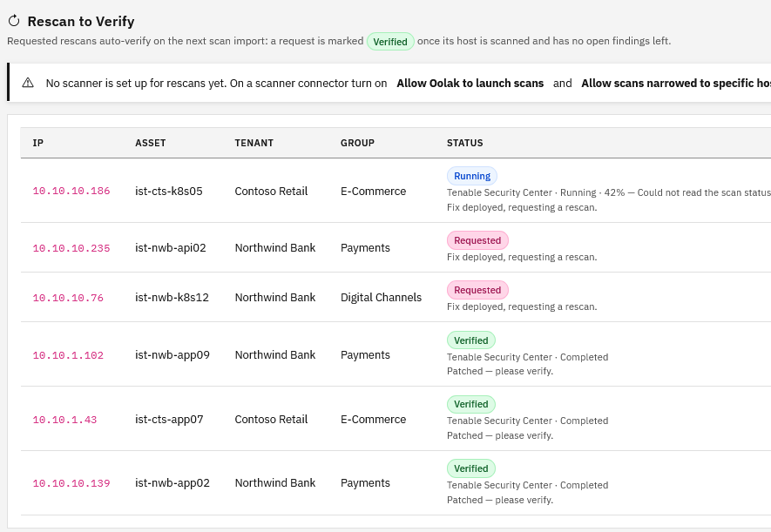Image resolution: width=771 pixels, height=532 pixels.
Task: Click IP address 10.10.10.186
Action: 71,191
